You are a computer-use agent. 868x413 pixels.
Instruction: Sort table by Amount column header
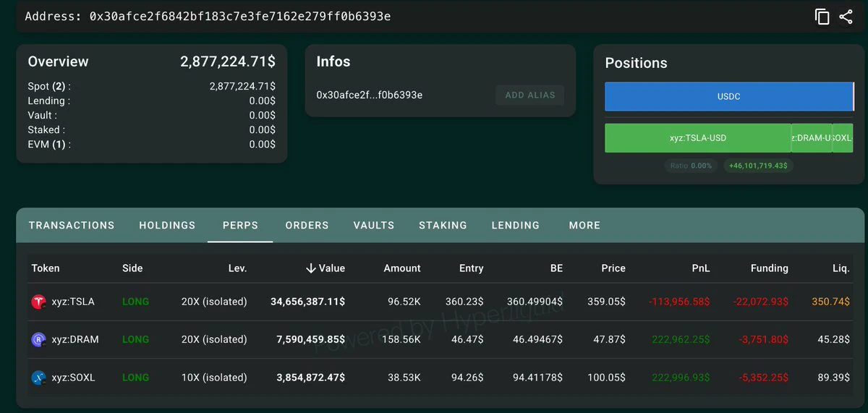(x=402, y=268)
